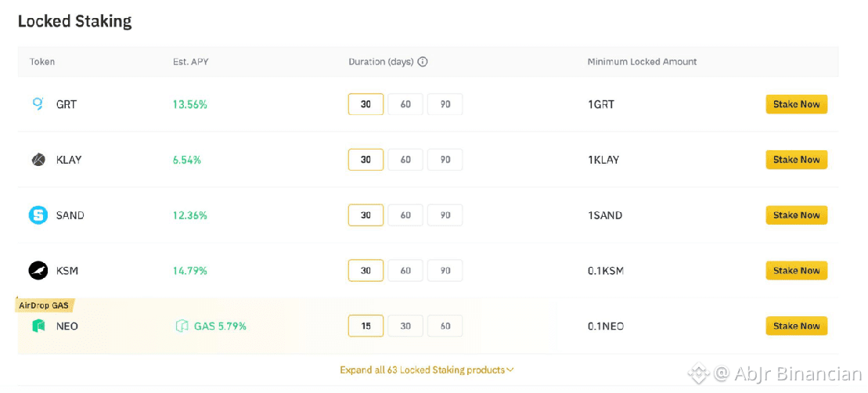Click the SAND token icon
Viewport: 868px width, 393px height.
point(38,215)
